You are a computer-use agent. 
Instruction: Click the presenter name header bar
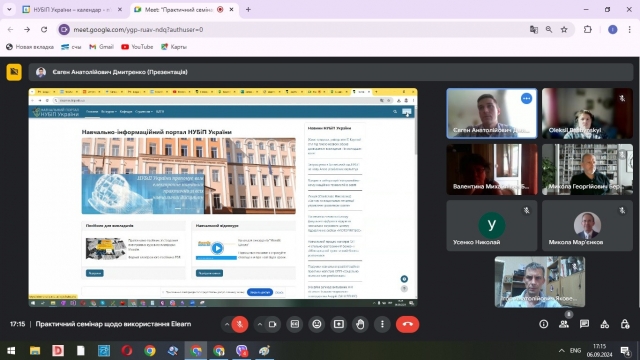331,72
